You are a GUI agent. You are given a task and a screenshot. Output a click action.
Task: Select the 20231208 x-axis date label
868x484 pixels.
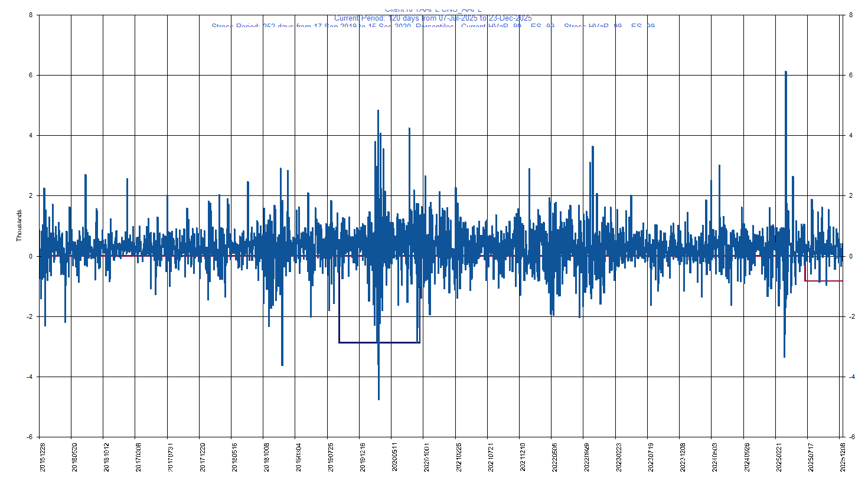click(x=683, y=457)
